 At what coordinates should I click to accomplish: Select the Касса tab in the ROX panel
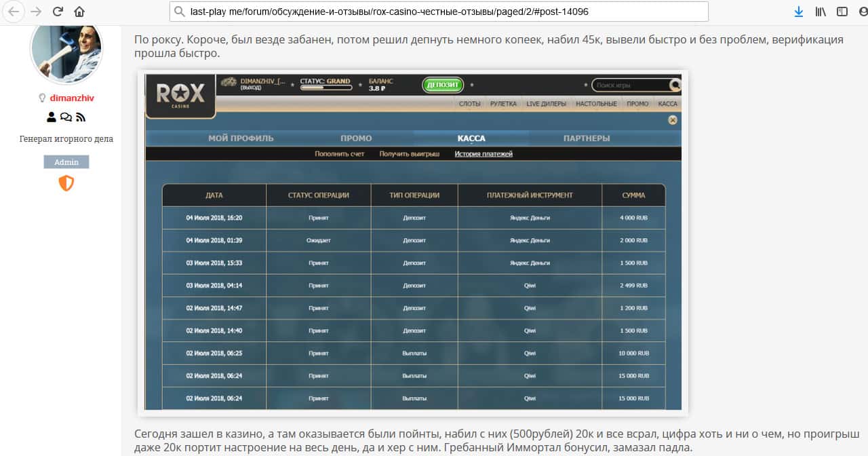click(x=471, y=138)
